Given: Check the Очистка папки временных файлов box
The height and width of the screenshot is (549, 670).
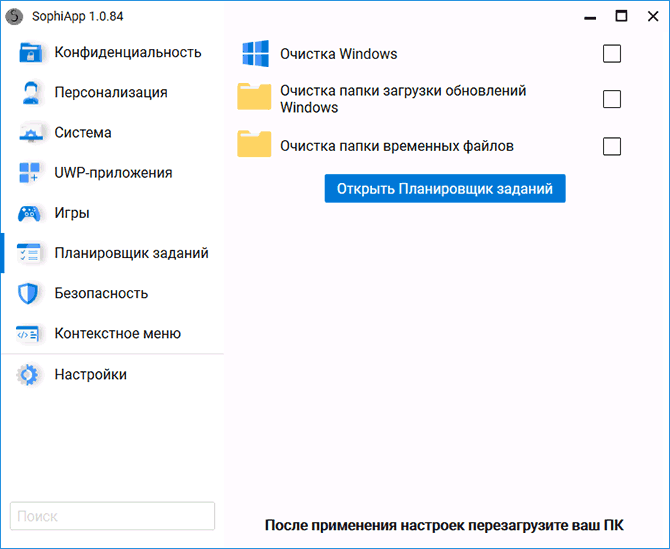Looking at the screenshot, I should pos(612,146).
